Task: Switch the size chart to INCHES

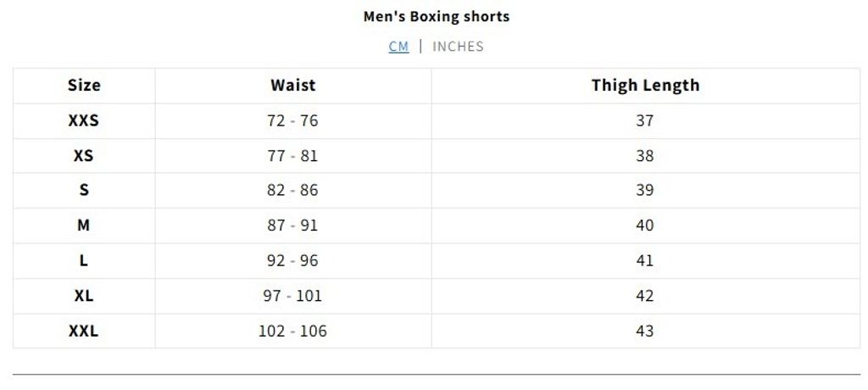Action: pyautogui.click(x=458, y=47)
